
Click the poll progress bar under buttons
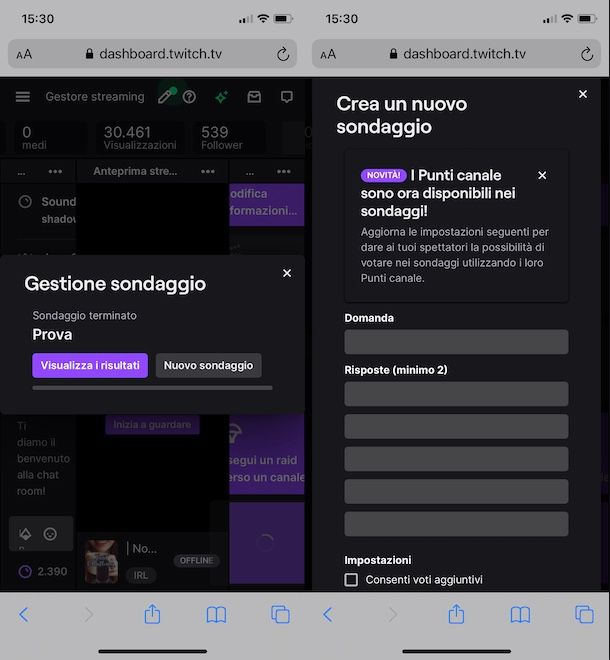coord(152,388)
